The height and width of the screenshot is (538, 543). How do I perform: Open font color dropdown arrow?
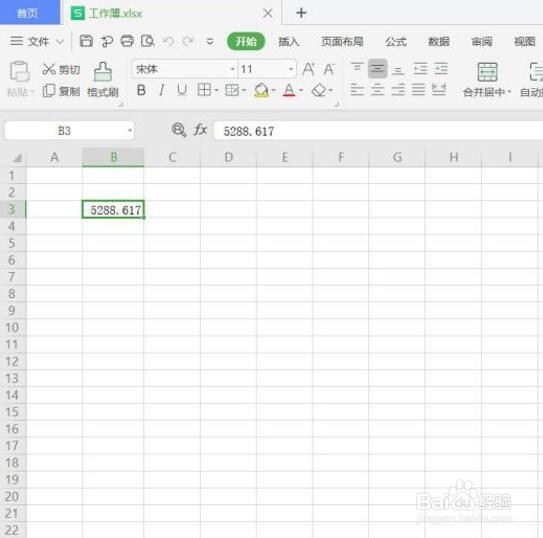[x=301, y=90]
